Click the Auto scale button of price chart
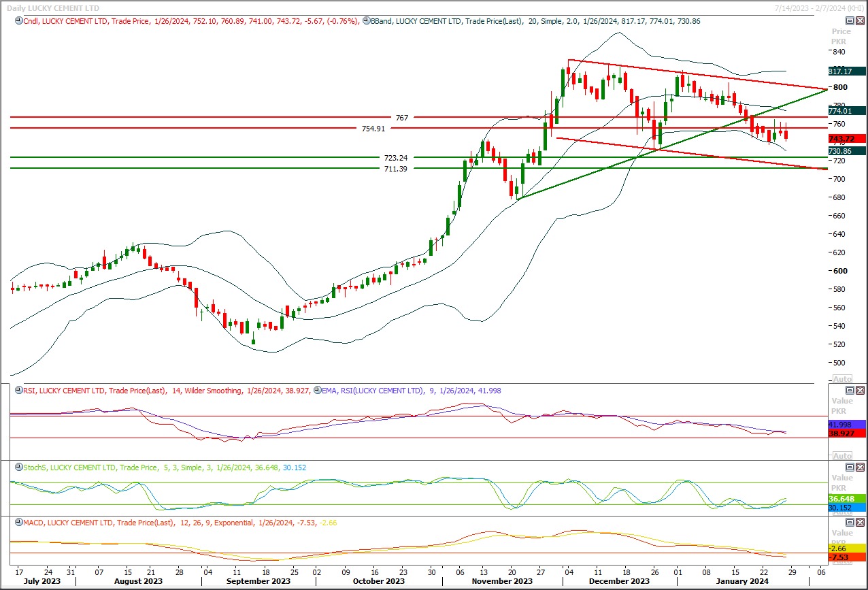This screenshot has width=868, height=590. [842, 378]
